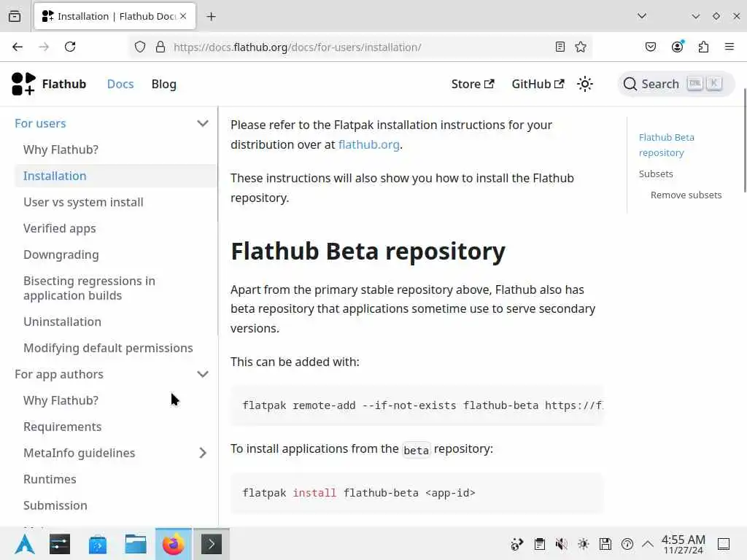Image resolution: width=747 pixels, height=560 pixels.
Task: Open the Uninstallation sidebar item
Action: pyautogui.click(x=63, y=322)
